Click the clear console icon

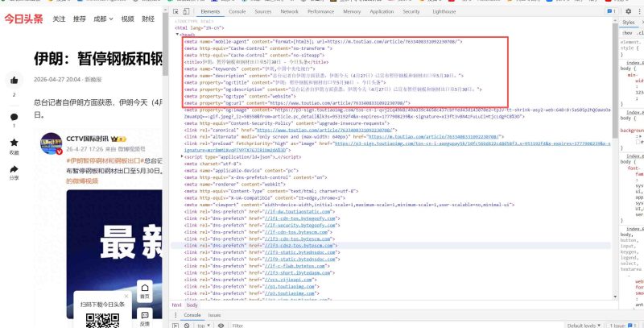tap(187, 326)
